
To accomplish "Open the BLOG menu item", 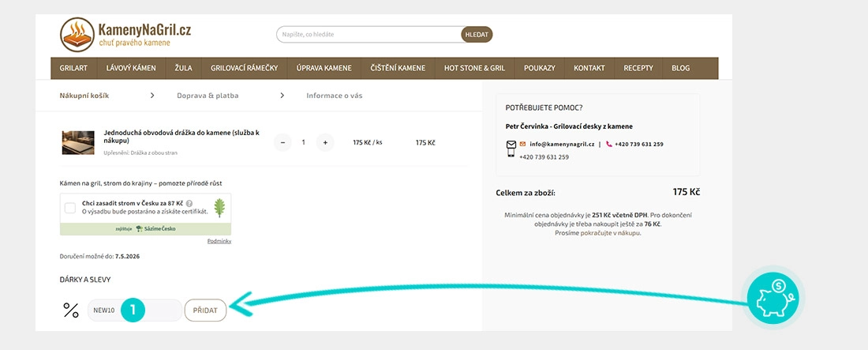I will [680, 68].
